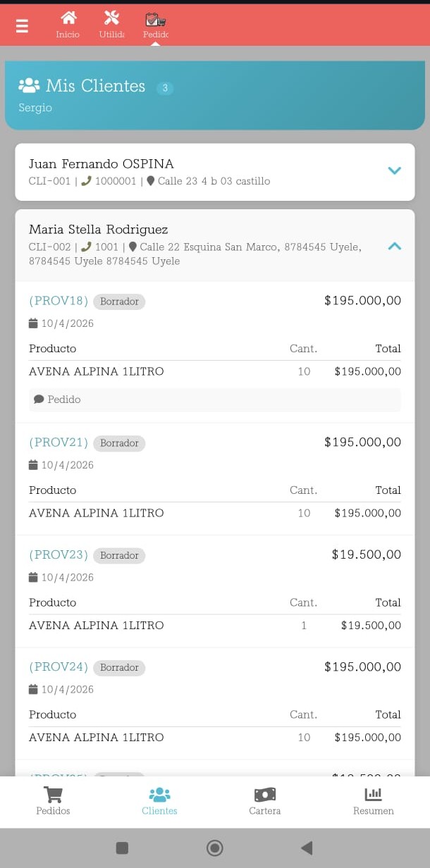Tap the Borrador badge on PROV18
430x868 pixels.
pos(119,302)
